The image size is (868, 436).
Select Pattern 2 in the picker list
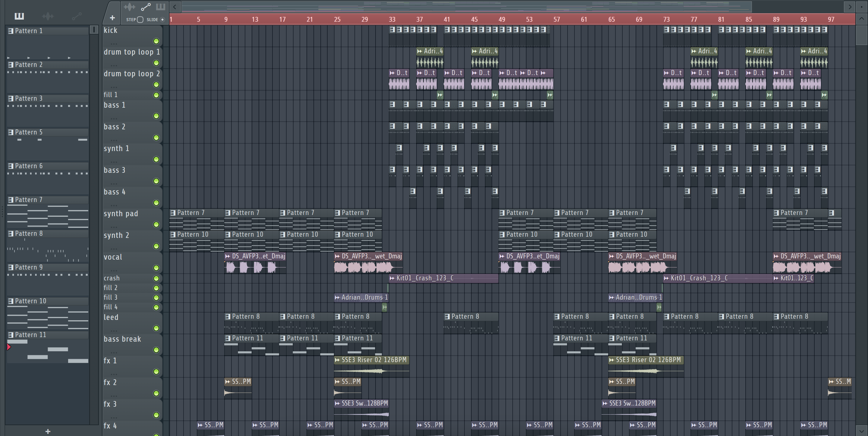[48, 65]
